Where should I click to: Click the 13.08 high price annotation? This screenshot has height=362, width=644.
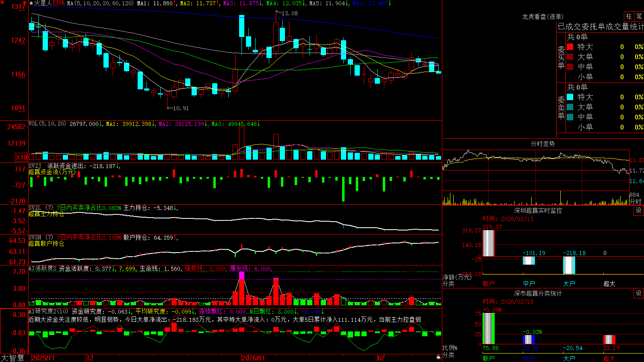[x=290, y=13]
